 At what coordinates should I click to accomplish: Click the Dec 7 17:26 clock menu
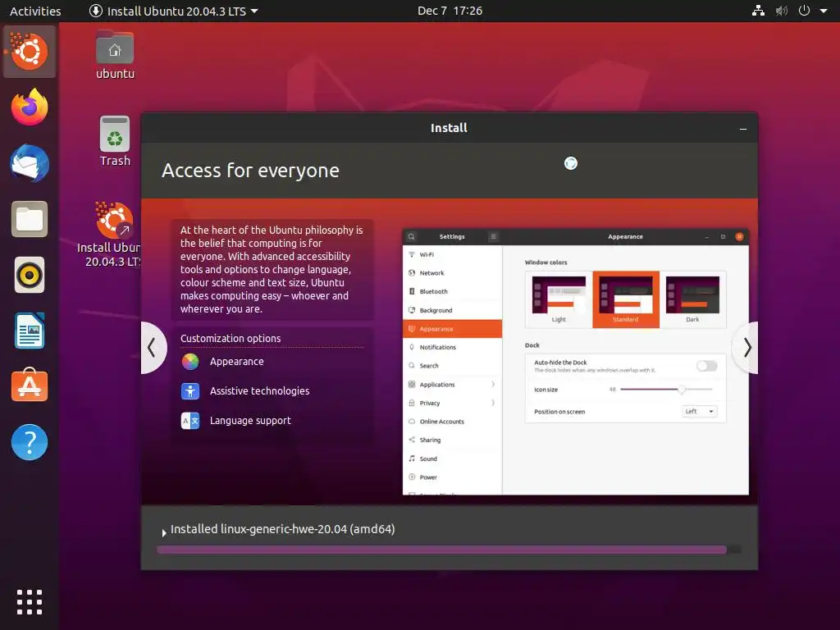coord(450,11)
